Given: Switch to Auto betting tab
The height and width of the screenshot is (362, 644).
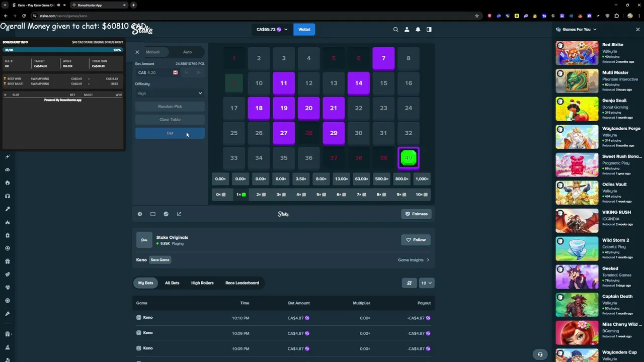Looking at the screenshot, I should click(x=187, y=52).
